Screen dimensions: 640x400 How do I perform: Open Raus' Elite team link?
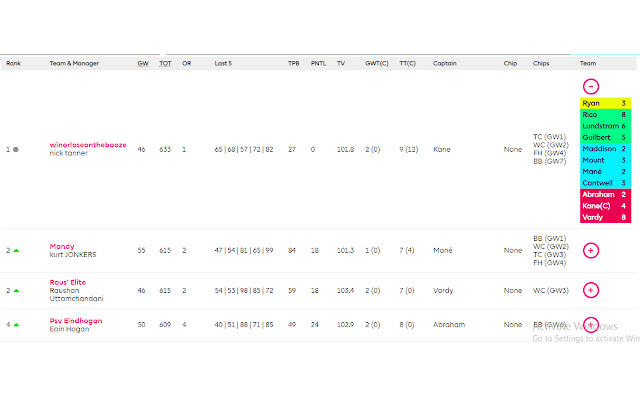coord(67,283)
